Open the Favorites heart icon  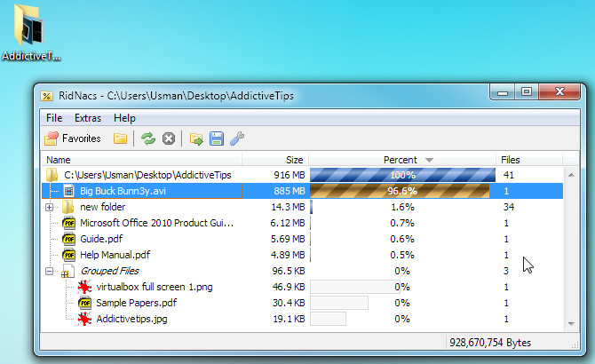(52, 138)
